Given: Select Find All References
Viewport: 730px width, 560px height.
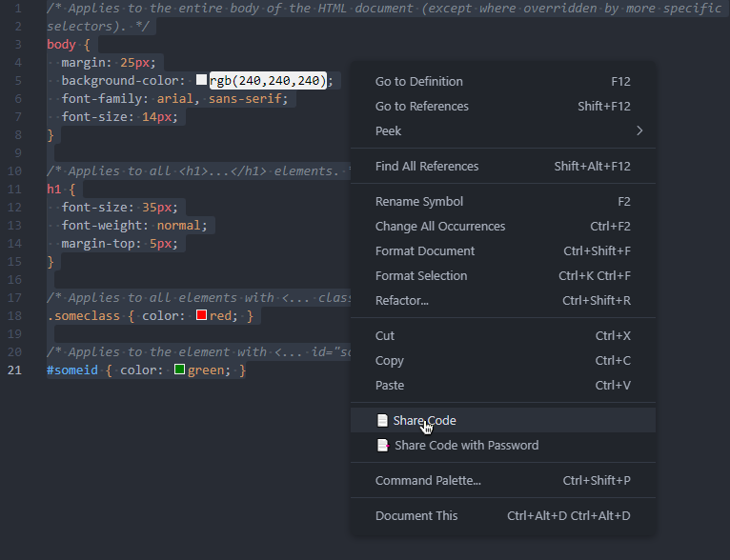Looking at the screenshot, I should [x=427, y=166].
